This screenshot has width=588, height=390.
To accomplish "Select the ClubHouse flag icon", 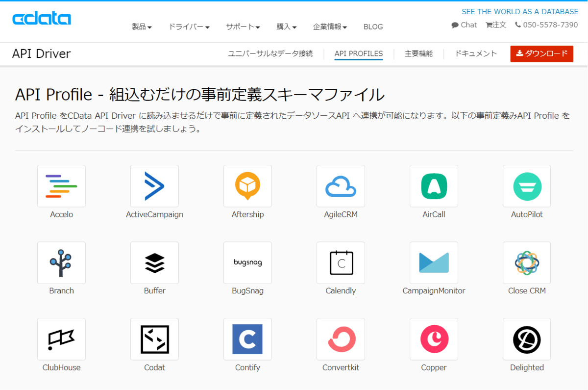I will coord(61,339).
